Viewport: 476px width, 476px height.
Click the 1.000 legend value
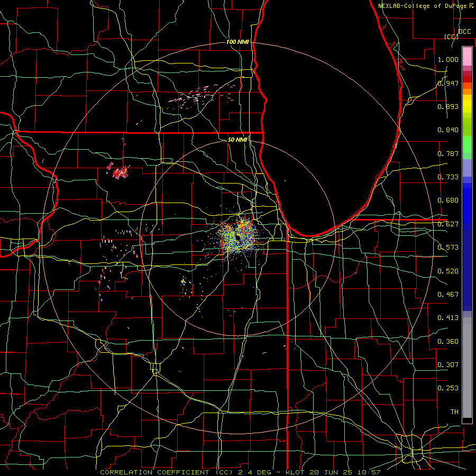point(448,59)
